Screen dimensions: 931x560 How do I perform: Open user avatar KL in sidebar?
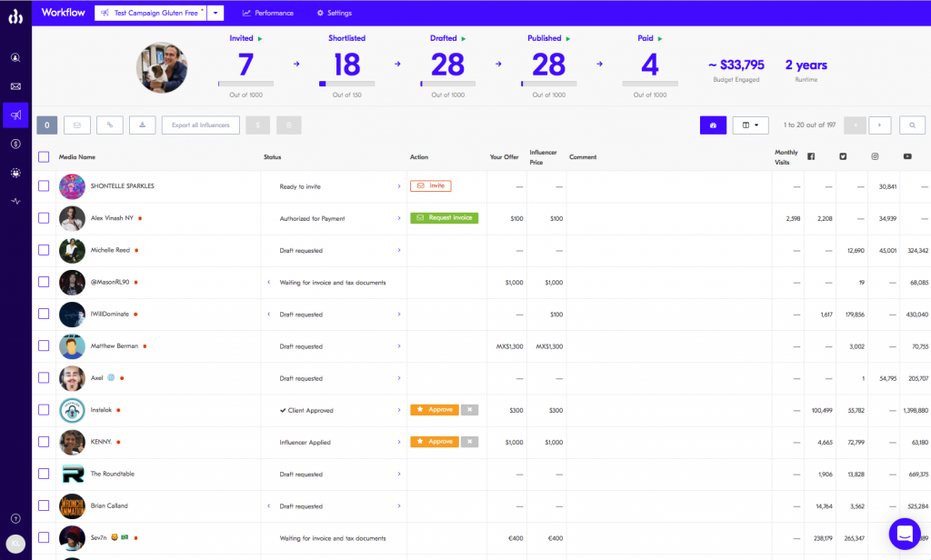click(15, 544)
